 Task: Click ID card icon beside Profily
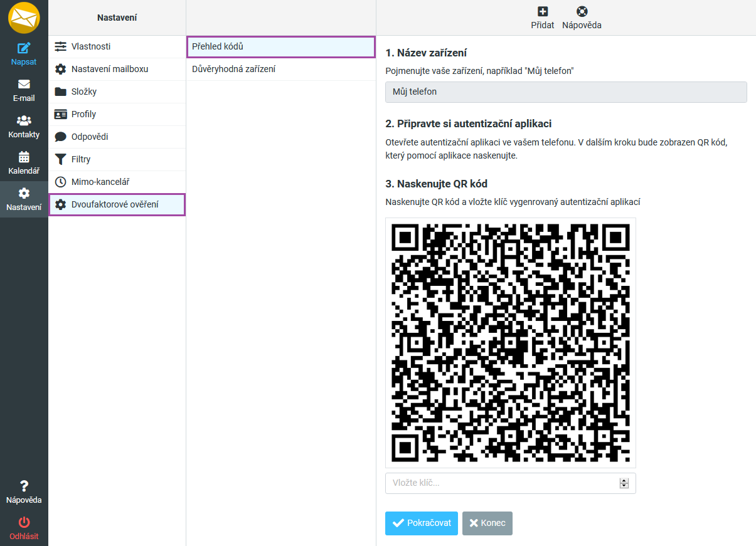click(60, 114)
